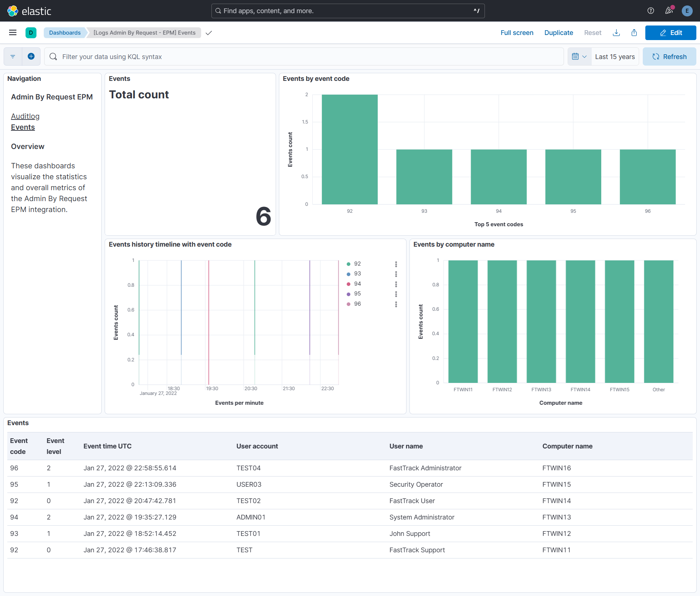Click the Total count value 6
The width and height of the screenshot is (700, 596).
tap(263, 216)
